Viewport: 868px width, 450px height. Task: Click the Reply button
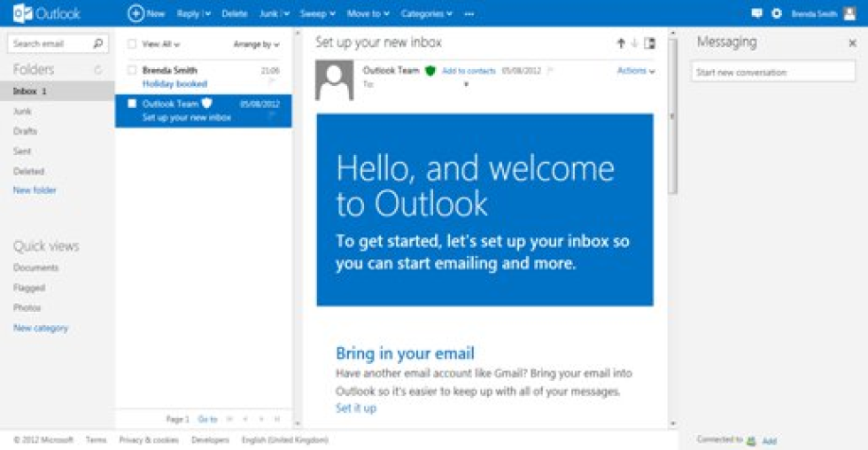188,14
